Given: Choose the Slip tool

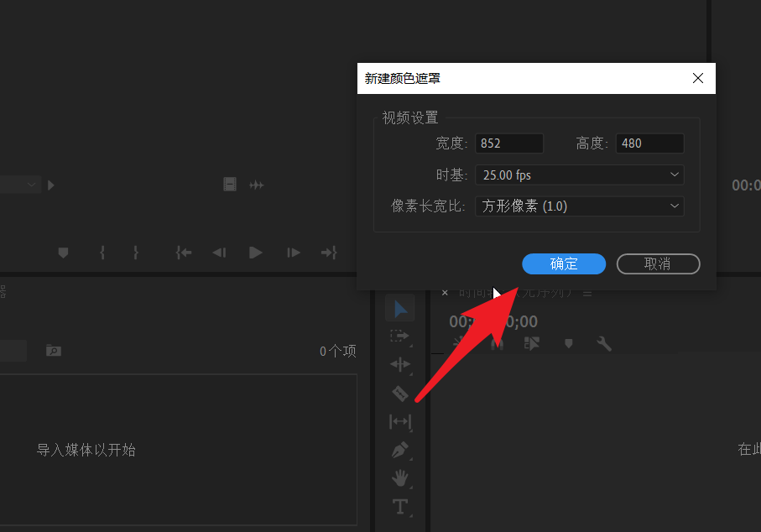Looking at the screenshot, I should click(400, 422).
